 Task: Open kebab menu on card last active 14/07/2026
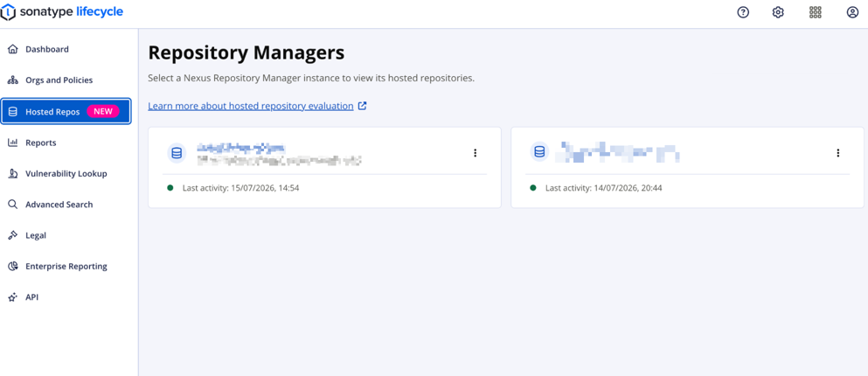click(837, 153)
